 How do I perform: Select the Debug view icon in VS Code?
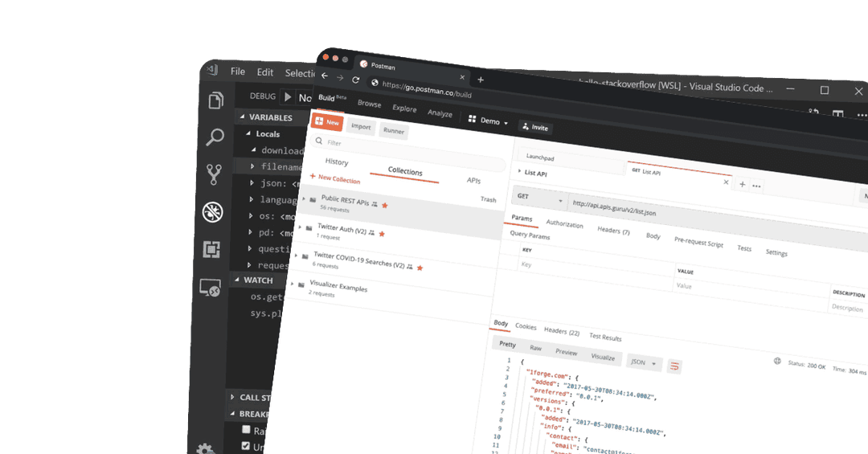click(212, 211)
